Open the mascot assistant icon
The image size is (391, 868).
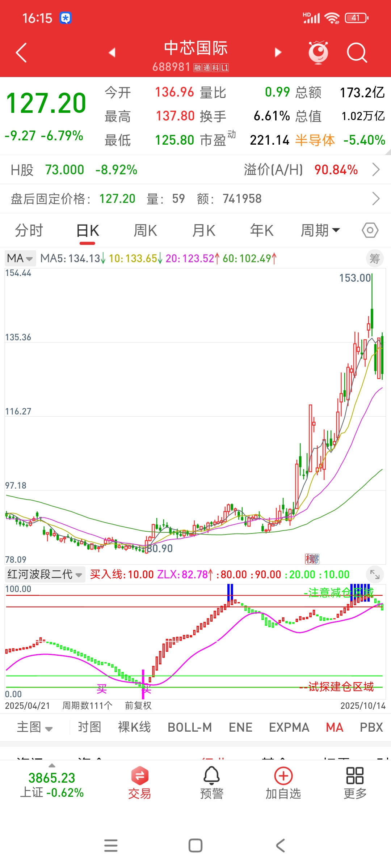point(318,53)
